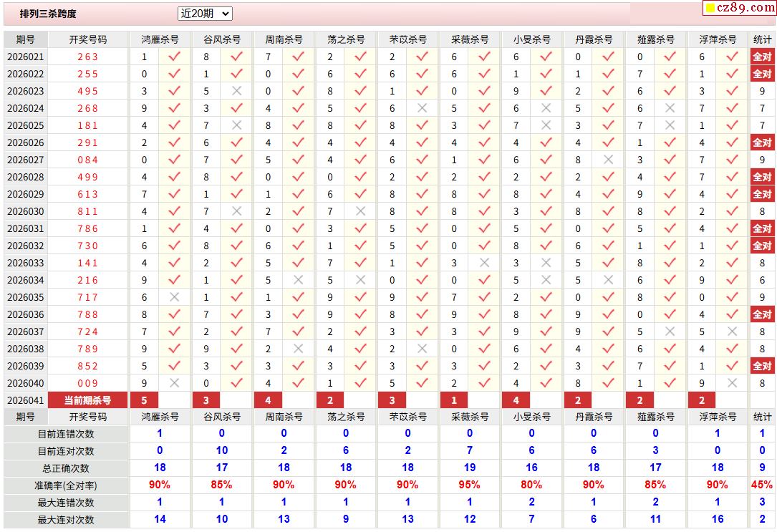This screenshot has width=777, height=532.
Task: Click the gray cross in 采薇杀号 for 2026033
Action: 484,263
